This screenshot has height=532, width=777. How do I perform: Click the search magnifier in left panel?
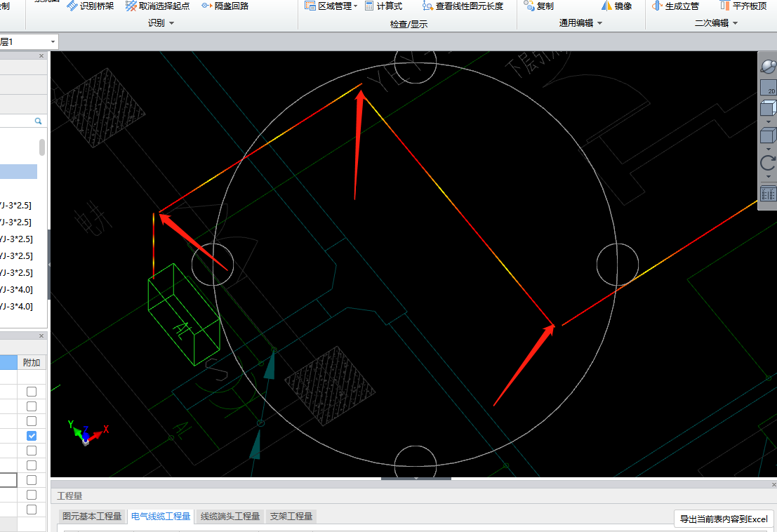pos(38,121)
